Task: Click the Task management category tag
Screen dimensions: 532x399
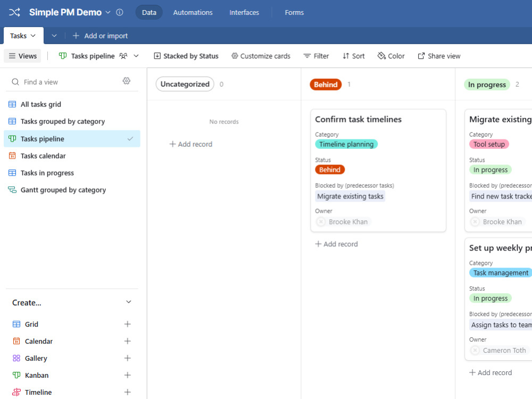Action: click(501, 273)
